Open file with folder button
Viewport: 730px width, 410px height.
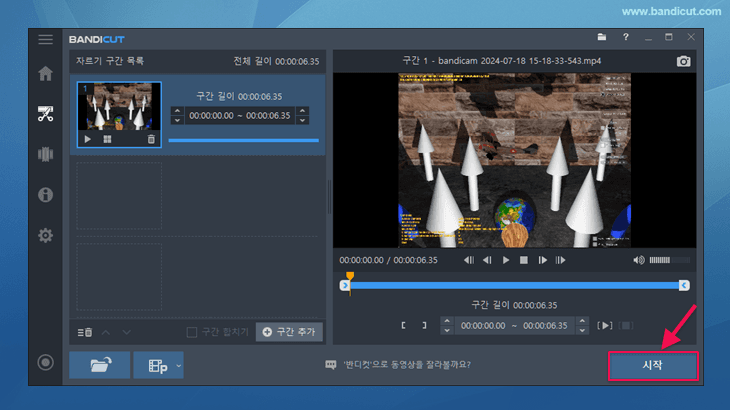point(100,365)
